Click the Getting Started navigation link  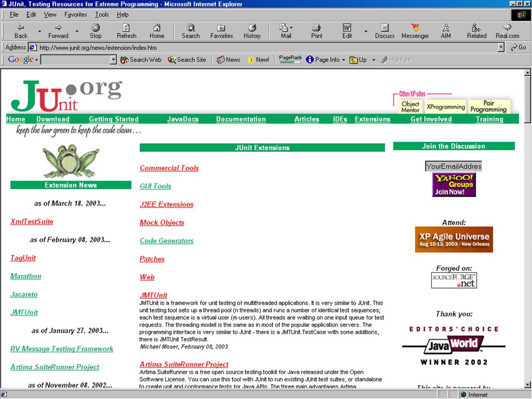click(x=114, y=119)
